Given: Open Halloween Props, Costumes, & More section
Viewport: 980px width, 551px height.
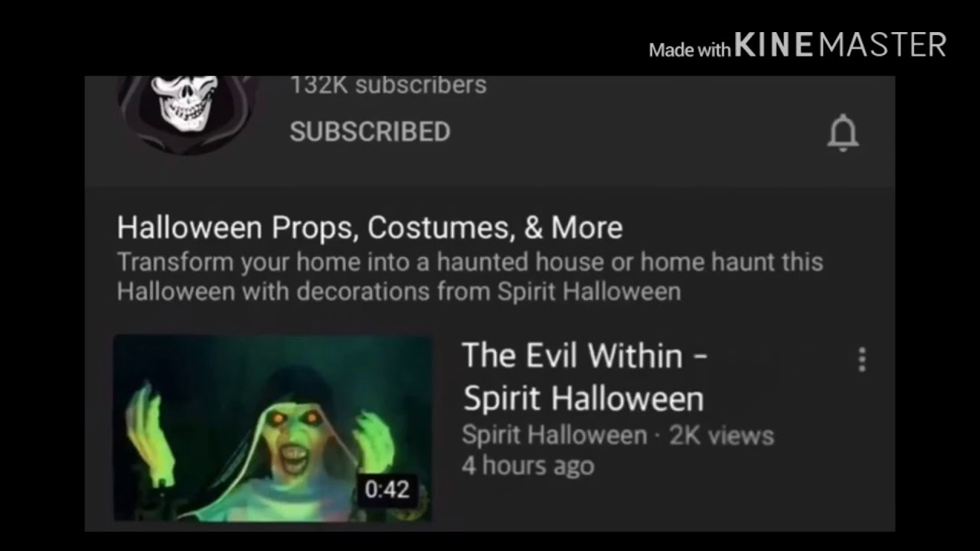Looking at the screenshot, I should pos(370,227).
